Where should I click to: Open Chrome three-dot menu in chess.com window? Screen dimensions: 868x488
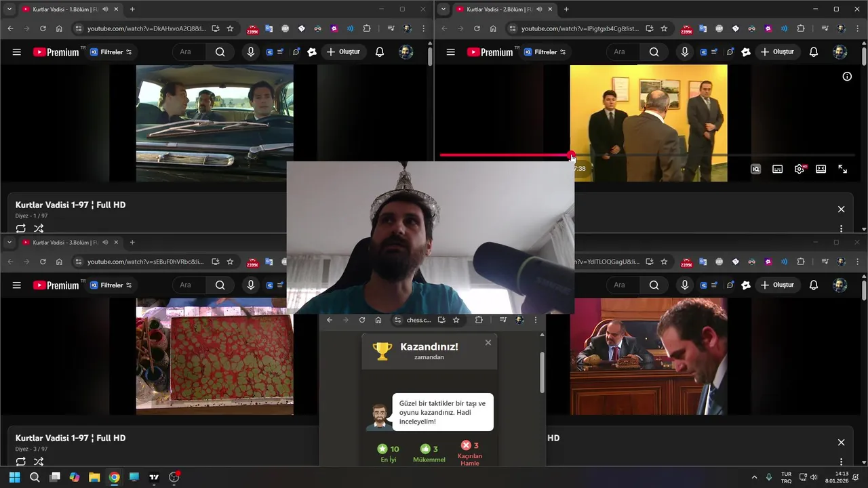click(536, 320)
